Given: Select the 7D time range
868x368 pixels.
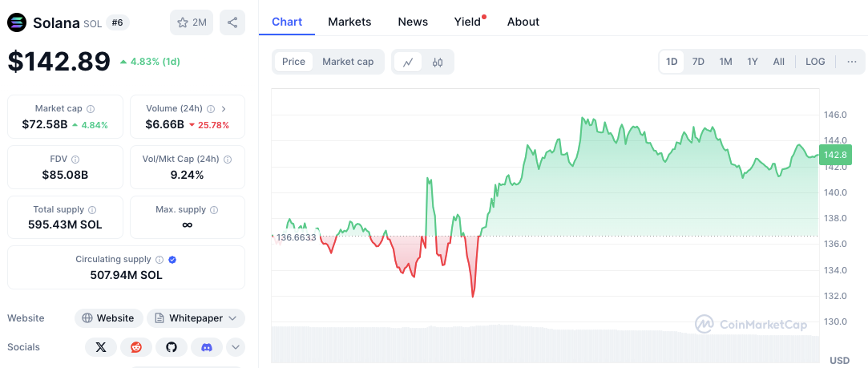Looking at the screenshot, I should pyautogui.click(x=698, y=62).
